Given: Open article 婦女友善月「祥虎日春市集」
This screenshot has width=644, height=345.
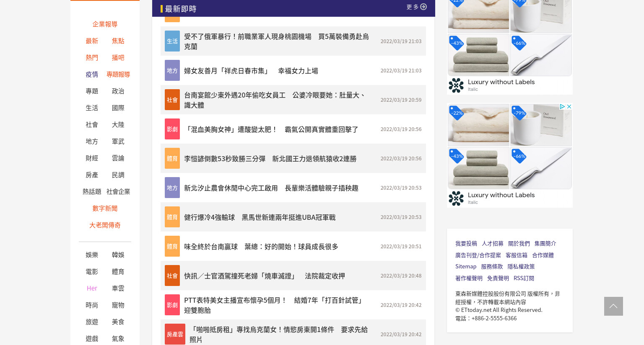Looking at the screenshot, I should click(x=251, y=71).
